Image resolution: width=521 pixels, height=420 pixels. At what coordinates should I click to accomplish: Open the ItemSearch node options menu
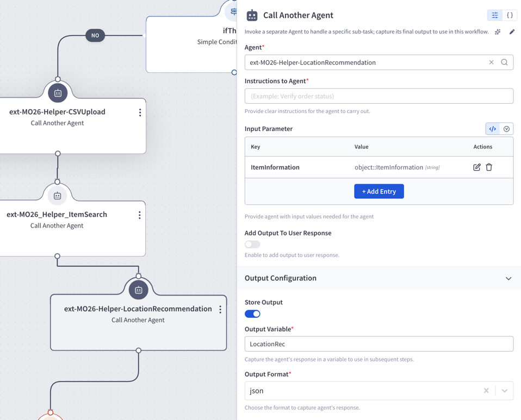(140, 215)
